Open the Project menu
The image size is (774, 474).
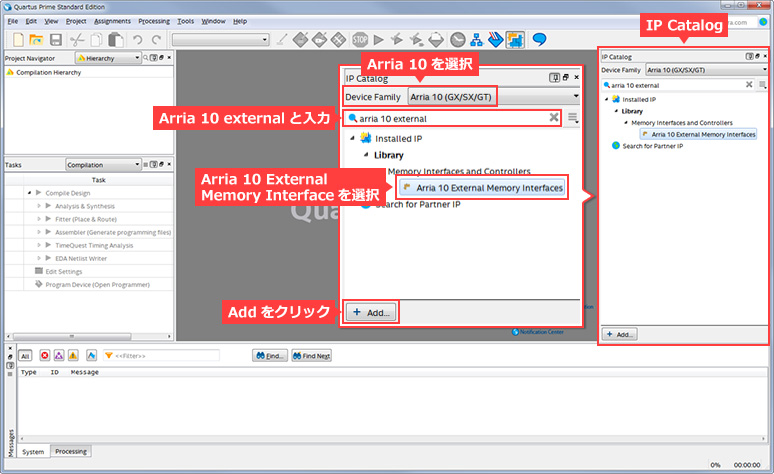(76, 21)
